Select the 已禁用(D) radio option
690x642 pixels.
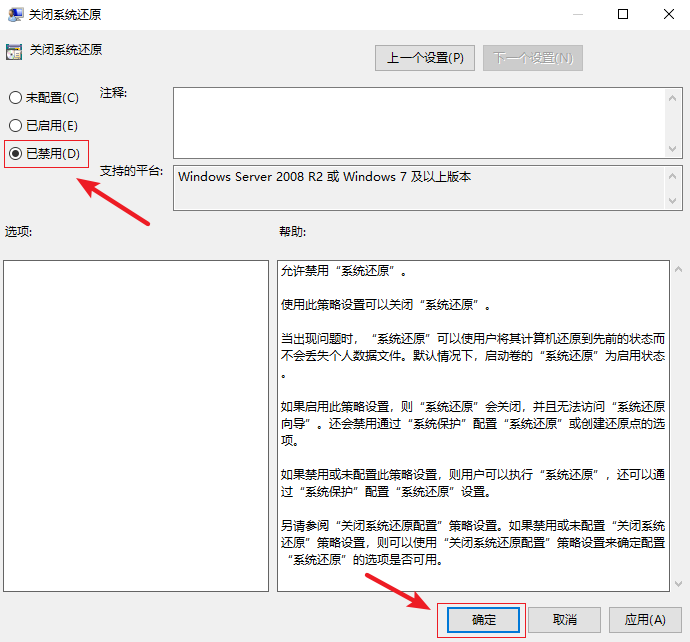15,153
